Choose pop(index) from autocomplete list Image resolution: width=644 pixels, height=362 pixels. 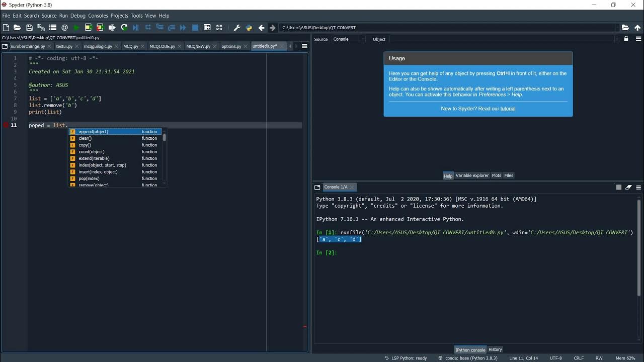(115, 178)
